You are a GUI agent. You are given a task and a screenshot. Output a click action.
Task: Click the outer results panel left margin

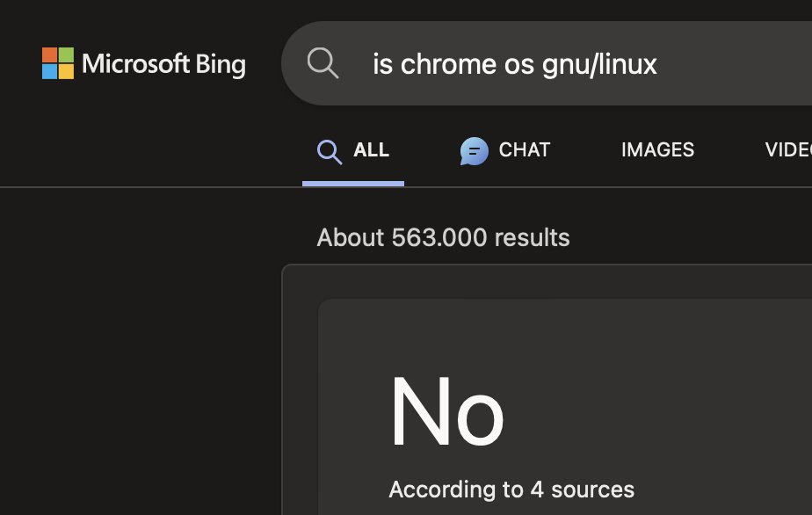pyautogui.click(x=300, y=395)
